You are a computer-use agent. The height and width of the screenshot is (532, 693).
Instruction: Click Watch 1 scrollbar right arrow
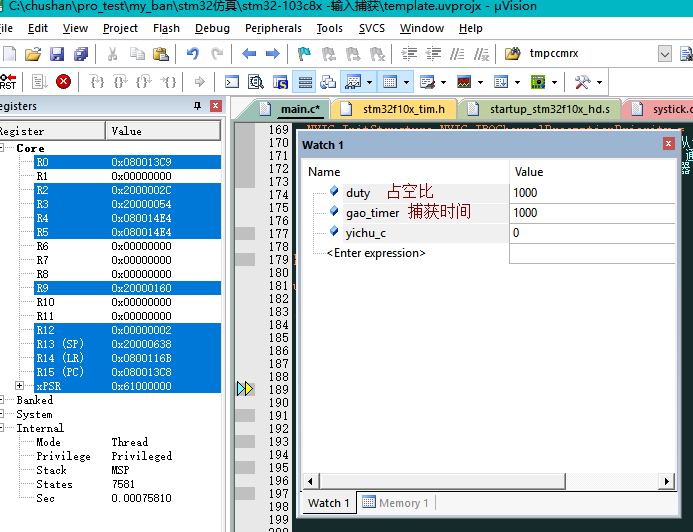(666, 481)
